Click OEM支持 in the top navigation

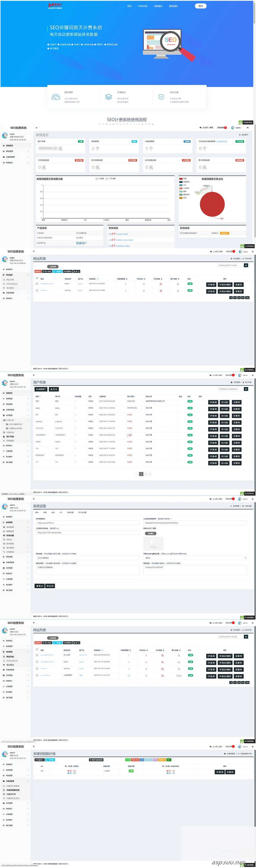tap(143, 6)
